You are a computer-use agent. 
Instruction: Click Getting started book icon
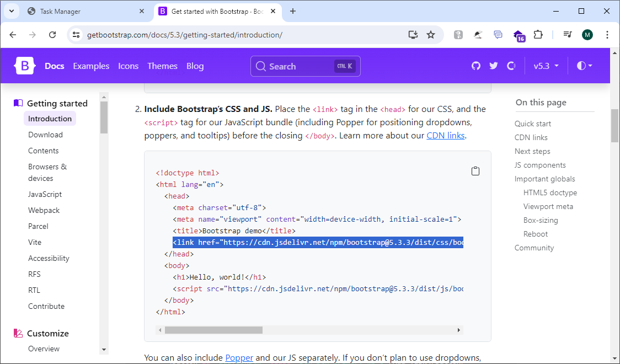point(18,103)
